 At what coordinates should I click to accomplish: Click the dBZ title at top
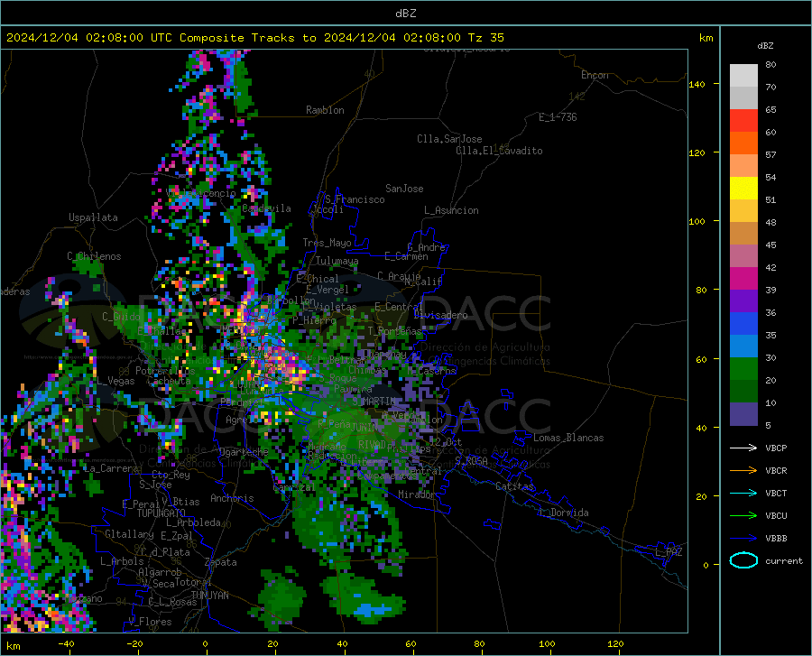click(405, 14)
